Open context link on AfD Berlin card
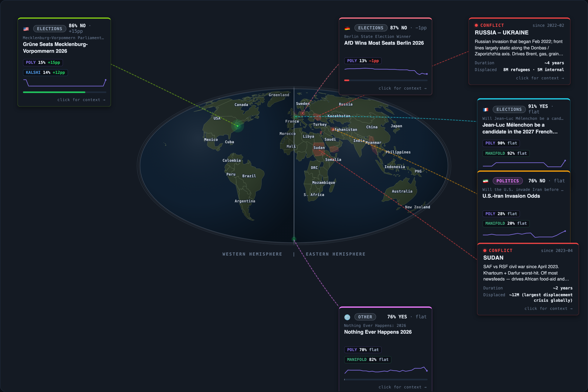 tap(403, 88)
